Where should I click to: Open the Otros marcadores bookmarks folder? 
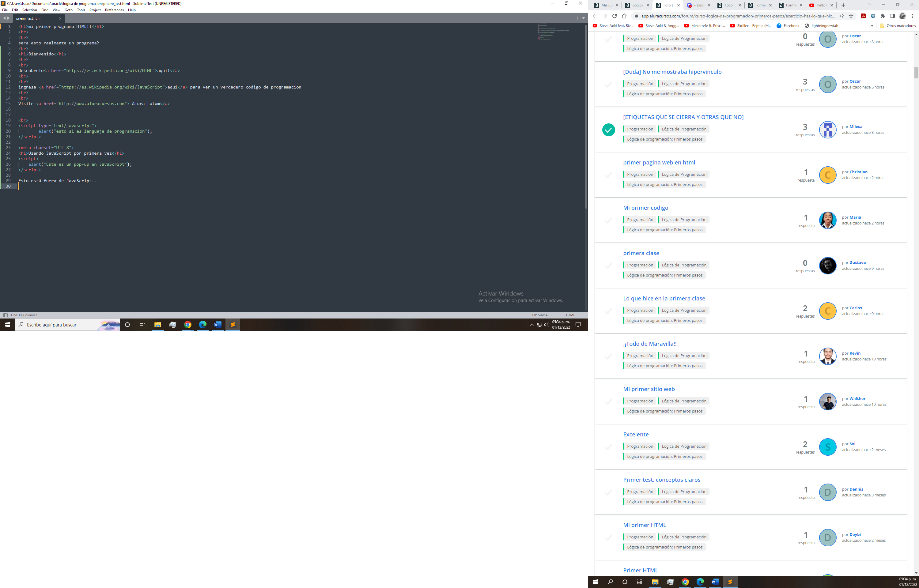898,26
